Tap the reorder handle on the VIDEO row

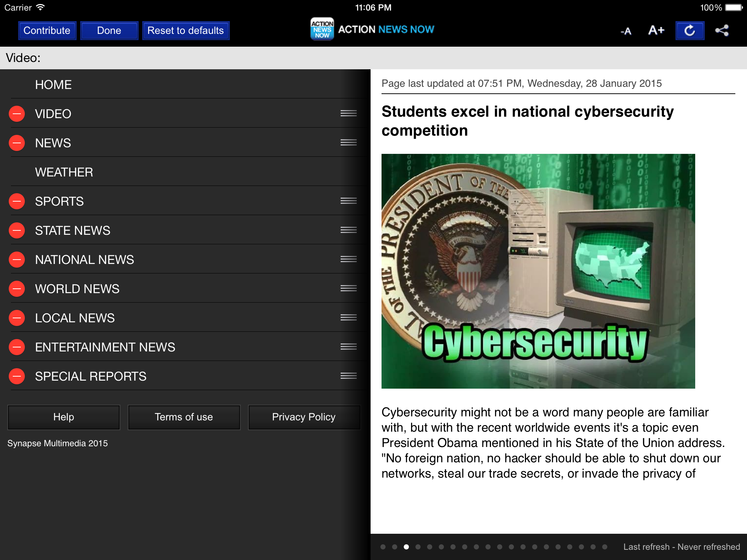coord(348,113)
